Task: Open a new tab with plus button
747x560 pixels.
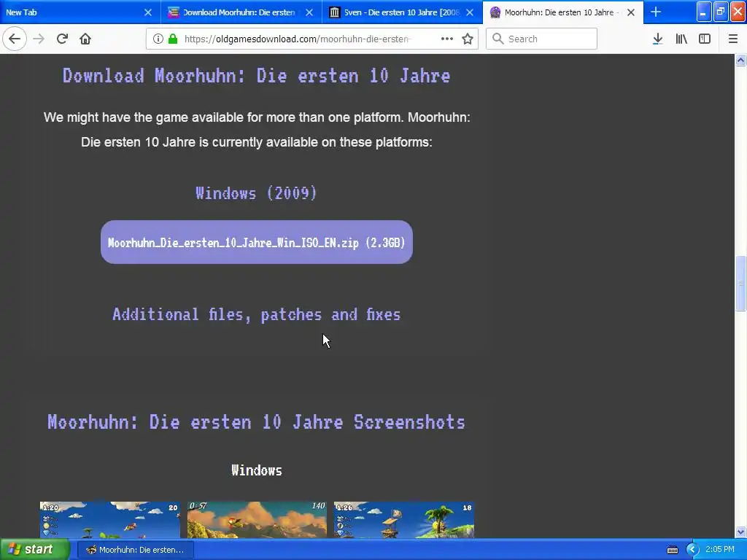Action: (x=656, y=12)
